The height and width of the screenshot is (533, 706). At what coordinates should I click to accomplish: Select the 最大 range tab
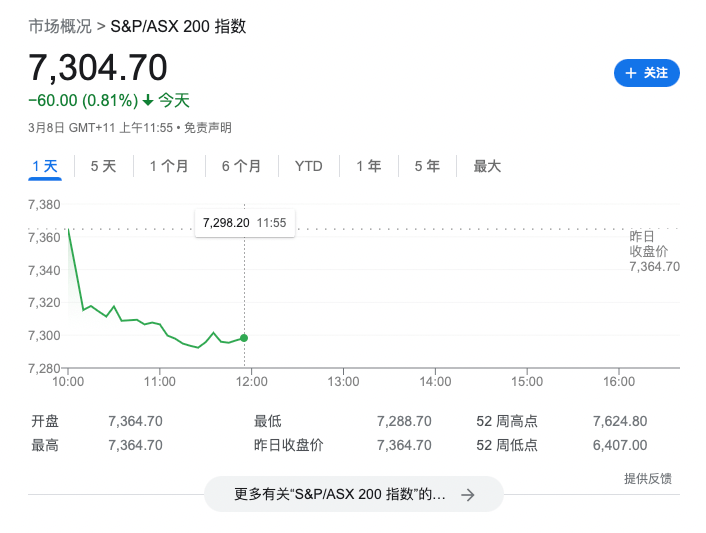coord(487,166)
